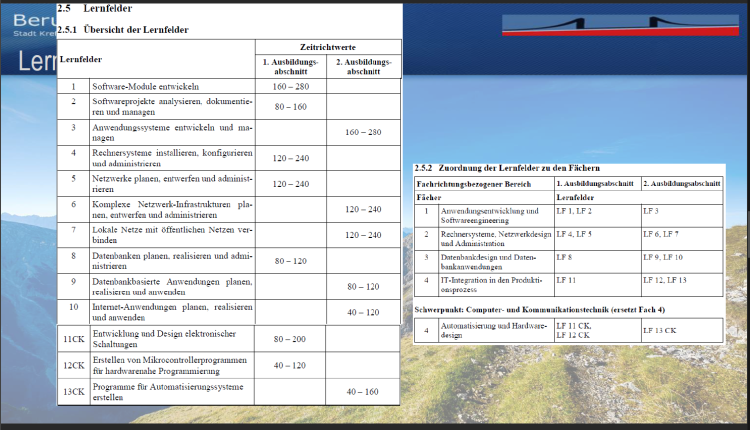Select "120 – 240" in the Lokale Netze row
Viewport: 750px width, 430px height.
(x=364, y=235)
